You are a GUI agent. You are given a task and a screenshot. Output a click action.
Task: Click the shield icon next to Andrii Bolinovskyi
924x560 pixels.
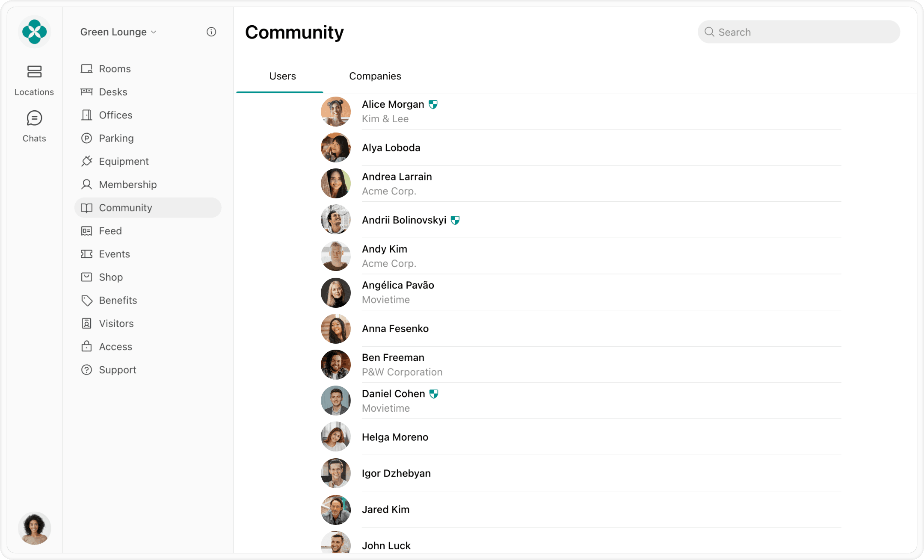coord(455,220)
